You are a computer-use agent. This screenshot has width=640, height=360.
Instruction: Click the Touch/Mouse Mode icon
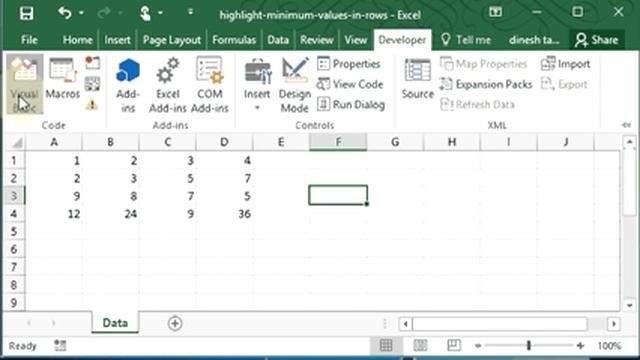click(145, 13)
